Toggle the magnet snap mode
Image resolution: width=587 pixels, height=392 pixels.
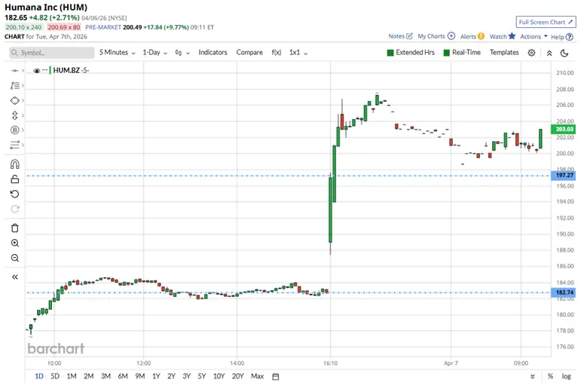pos(14,164)
